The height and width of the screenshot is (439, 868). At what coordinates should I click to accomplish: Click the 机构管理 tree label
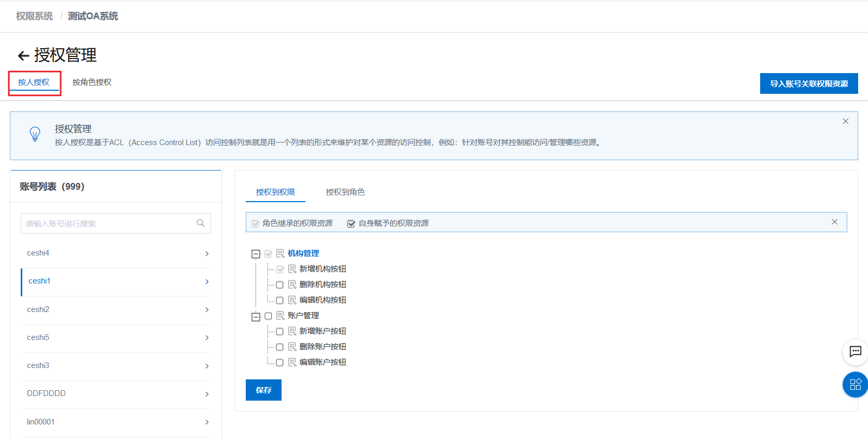[x=303, y=253]
